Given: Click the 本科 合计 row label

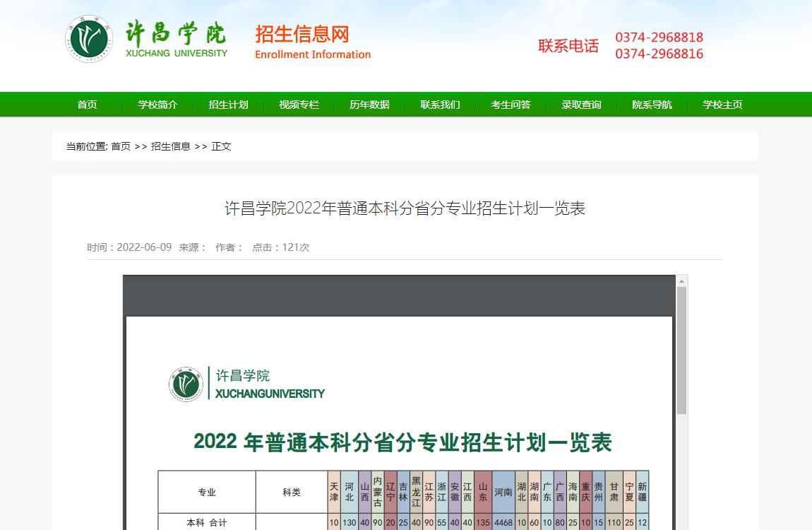Looking at the screenshot, I should click(x=207, y=522).
